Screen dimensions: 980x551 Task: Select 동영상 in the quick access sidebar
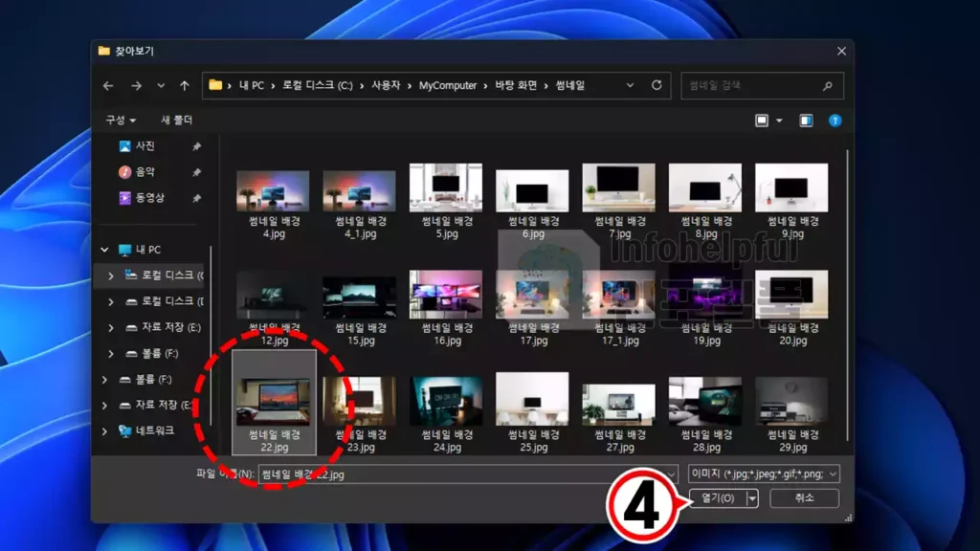click(150, 198)
